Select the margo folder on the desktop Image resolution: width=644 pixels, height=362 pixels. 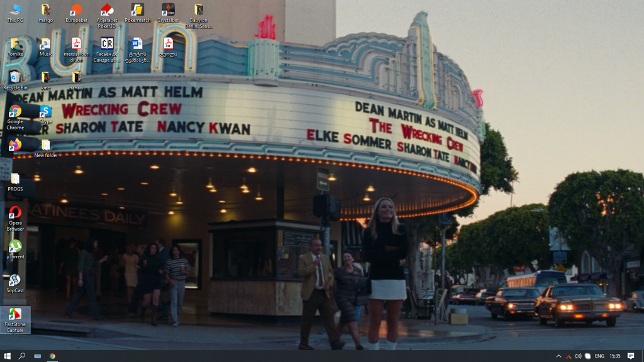[45, 13]
